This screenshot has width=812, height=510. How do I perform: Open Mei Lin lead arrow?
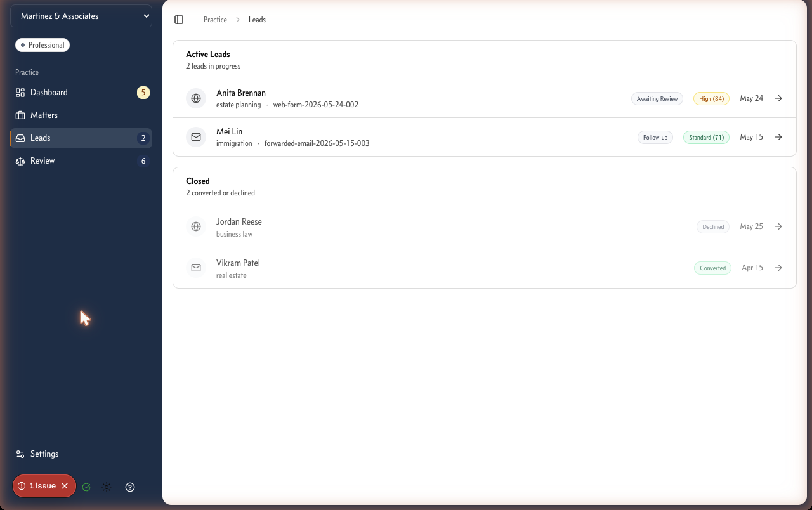(x=778, y=137)
